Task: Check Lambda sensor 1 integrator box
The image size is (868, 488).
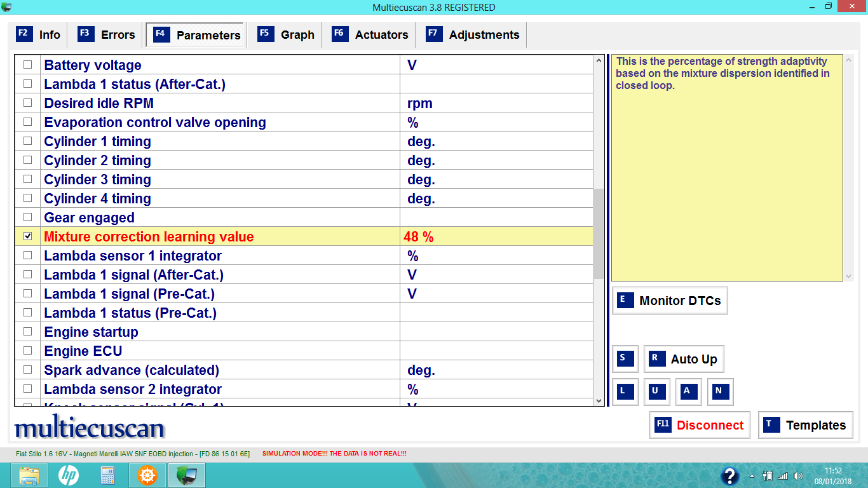Action: pos(27,255)
